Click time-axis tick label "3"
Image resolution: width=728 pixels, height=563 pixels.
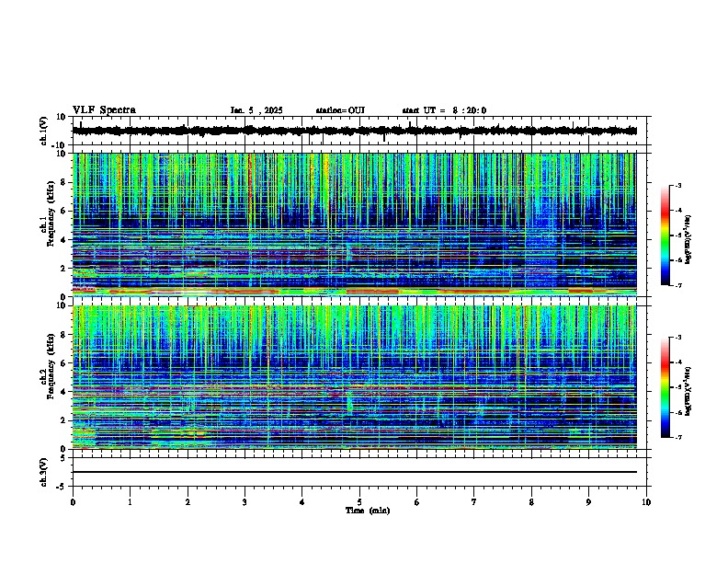(x=245, y=502)
